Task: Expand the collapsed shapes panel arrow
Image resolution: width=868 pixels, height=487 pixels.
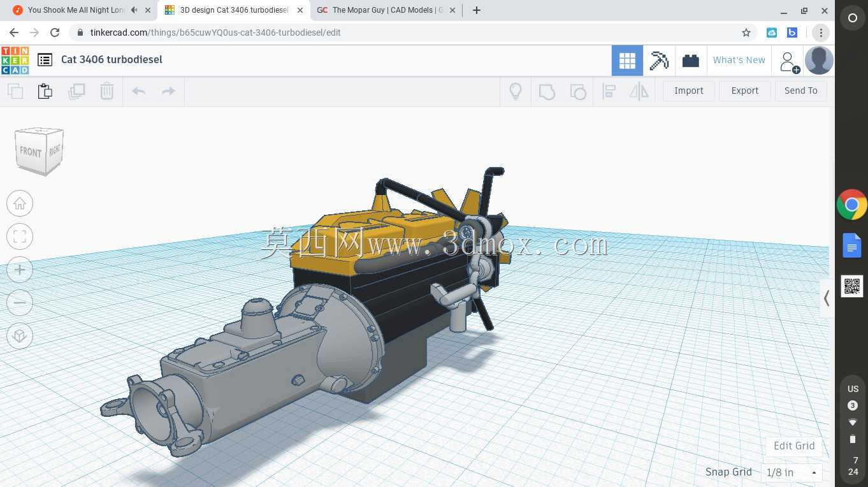Action: [x=827, y=298]
